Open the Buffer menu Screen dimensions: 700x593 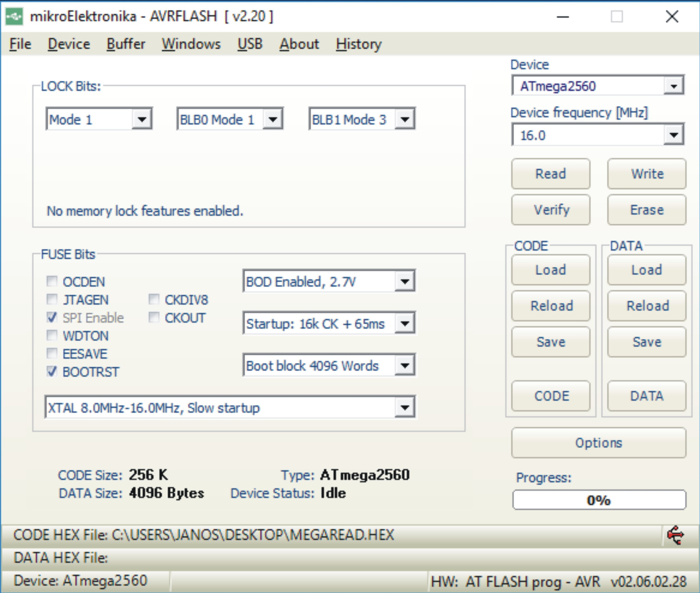126,44
